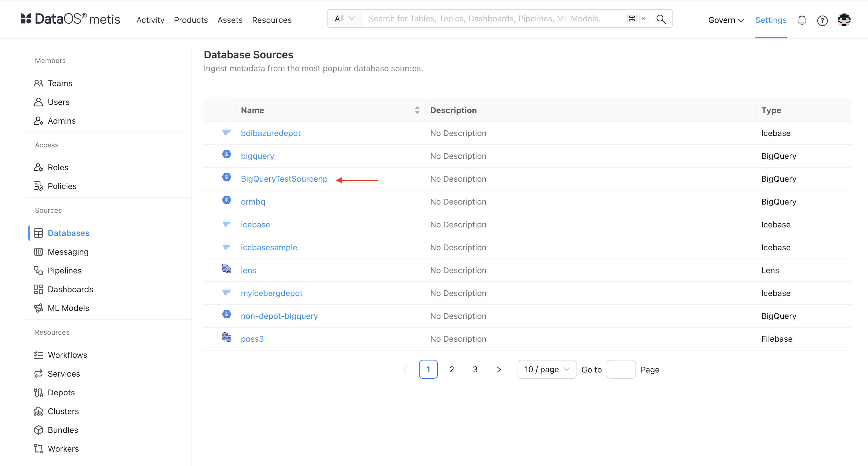This screenshot has width=868, height=466.
Task: Click the Databases table icon
Action: click(38, 233)
